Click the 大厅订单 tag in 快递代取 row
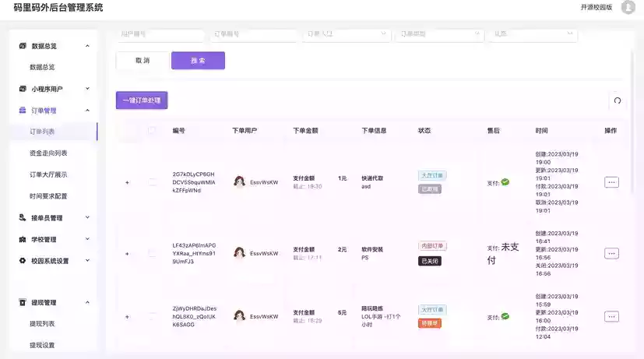The image size is (644, 359). tap(432, 175)
